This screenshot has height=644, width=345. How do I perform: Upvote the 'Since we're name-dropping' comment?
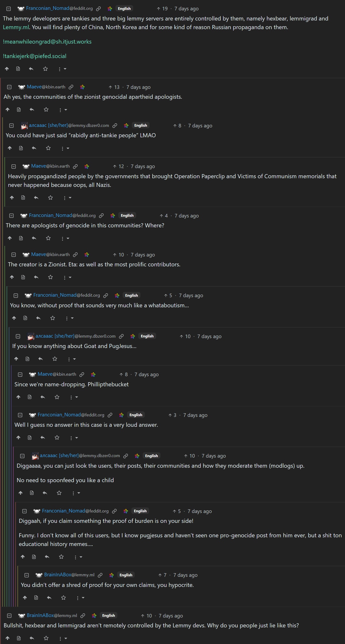click(x=18, y=397)
